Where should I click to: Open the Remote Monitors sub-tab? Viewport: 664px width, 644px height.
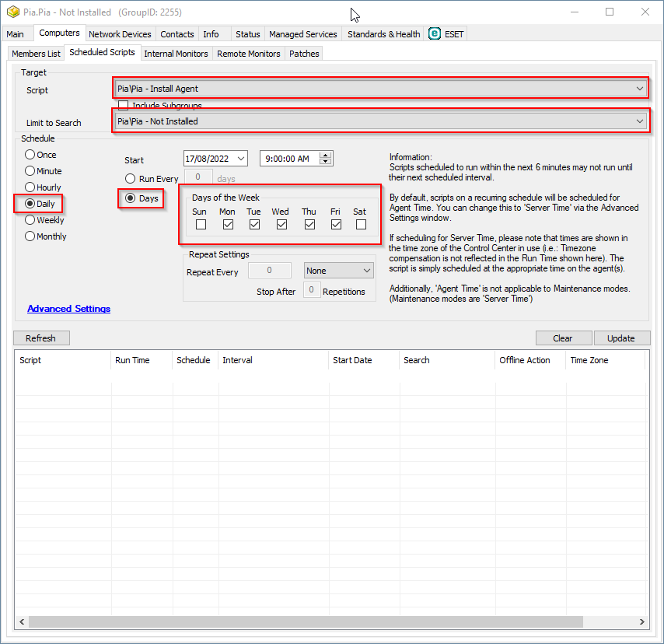click(249, 54)
